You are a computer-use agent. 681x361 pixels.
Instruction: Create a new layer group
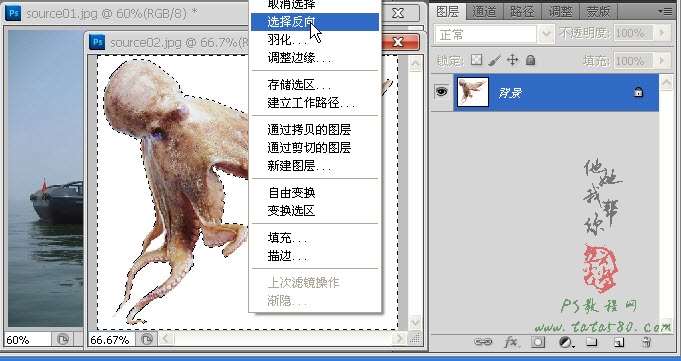(592, 342)
